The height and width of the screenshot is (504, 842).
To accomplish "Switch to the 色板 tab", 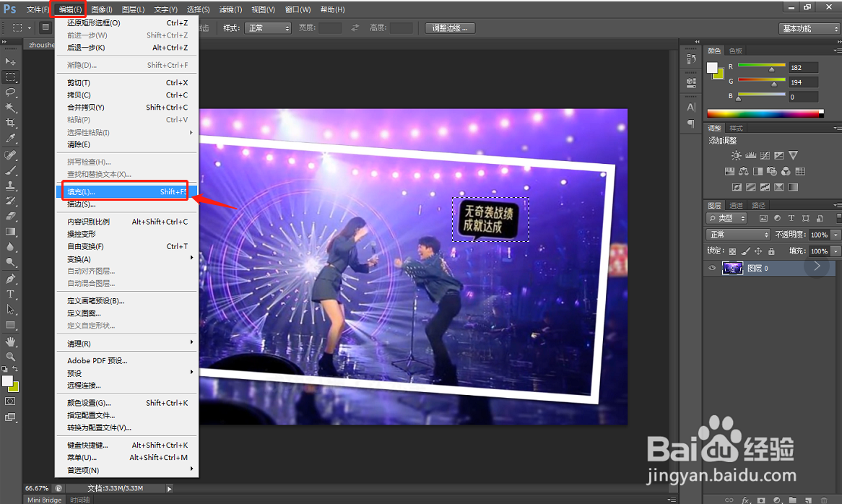I will coord(736,51).
